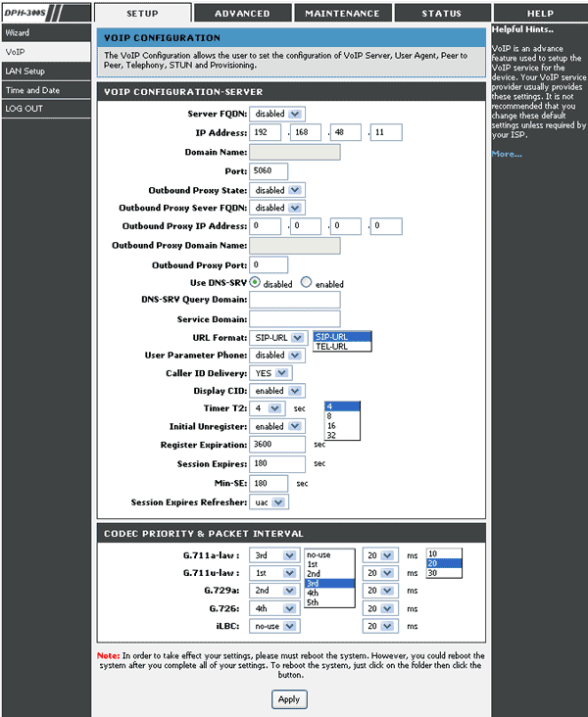
Task: Click the Service Domain field
Action: pyautogui.click(x=295, y=319)
